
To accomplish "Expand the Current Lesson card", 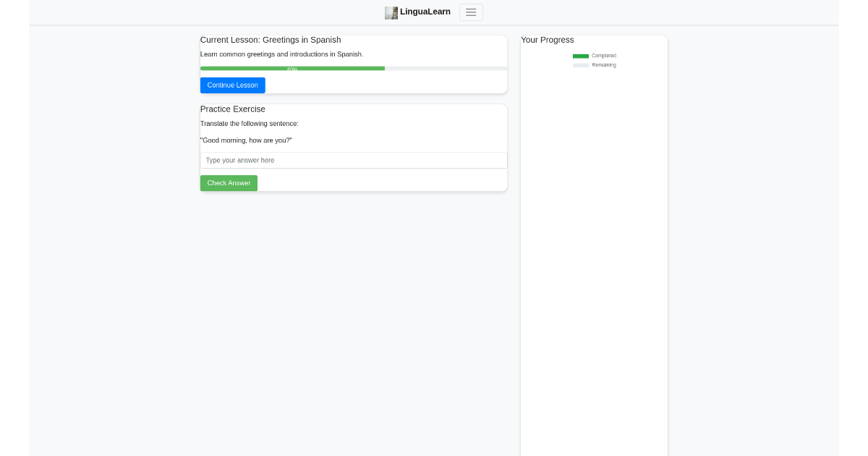I will 353,64.
